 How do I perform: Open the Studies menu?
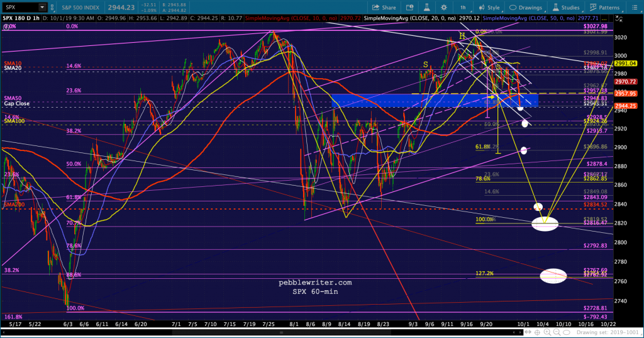[566, 8]
